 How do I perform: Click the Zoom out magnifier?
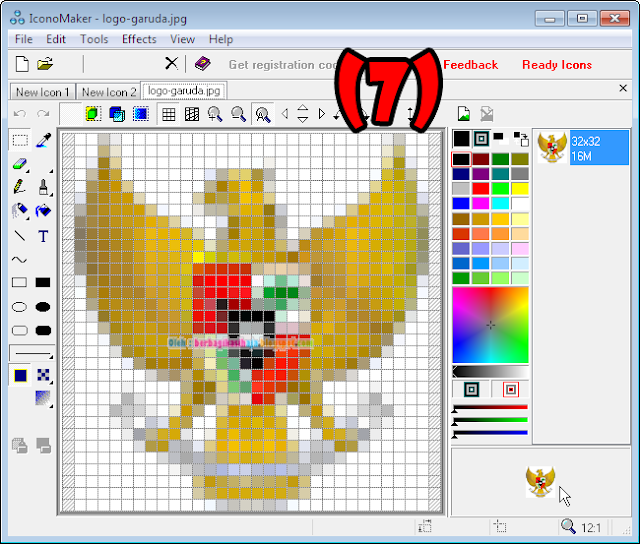click(238, 114)
